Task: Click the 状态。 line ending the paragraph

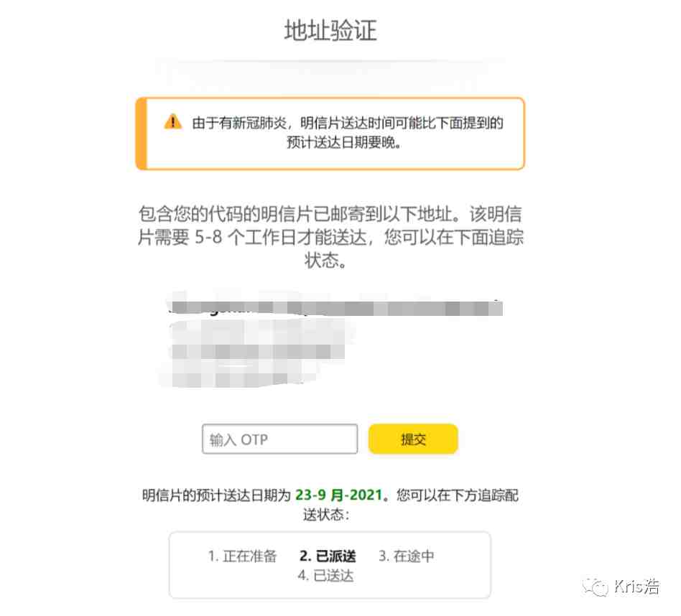Action: tap(325, 261)
